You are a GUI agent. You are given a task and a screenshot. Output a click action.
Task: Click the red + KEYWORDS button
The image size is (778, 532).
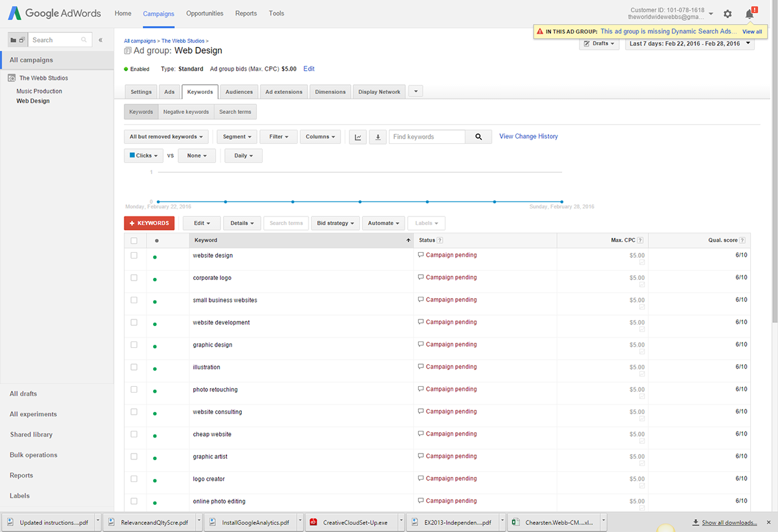pyautogui.click(x=149, y=223)
